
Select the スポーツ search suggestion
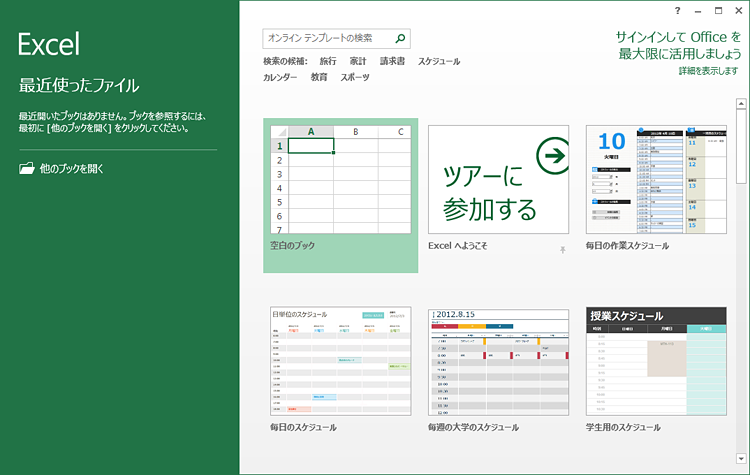[355, 77]
